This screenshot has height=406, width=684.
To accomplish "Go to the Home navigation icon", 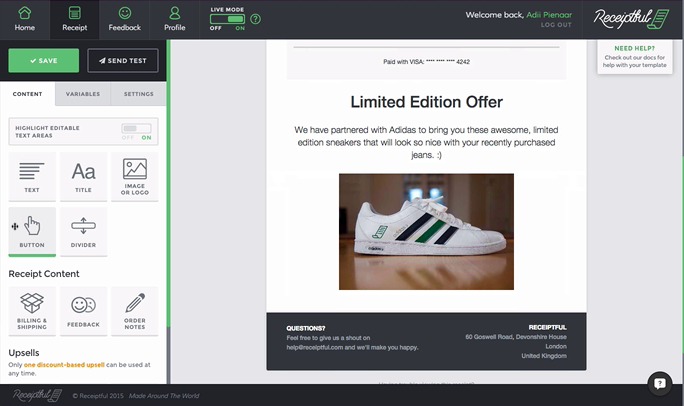I will click(24, 20).
